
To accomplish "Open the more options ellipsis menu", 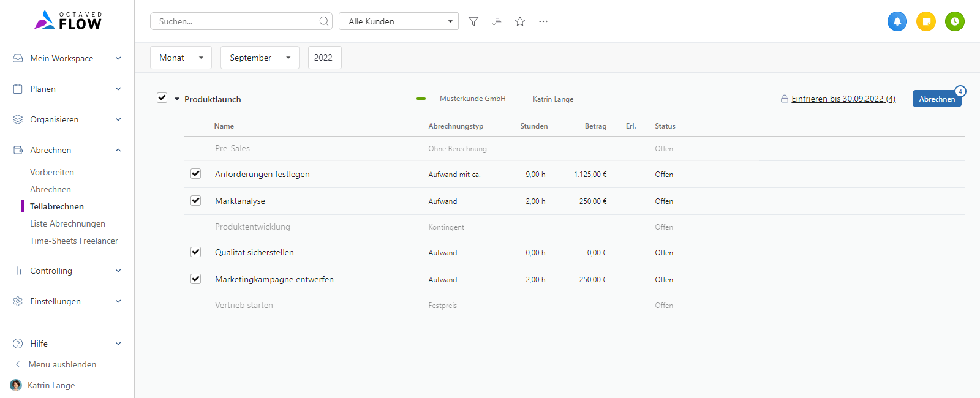I will click(x=543, y=21).
